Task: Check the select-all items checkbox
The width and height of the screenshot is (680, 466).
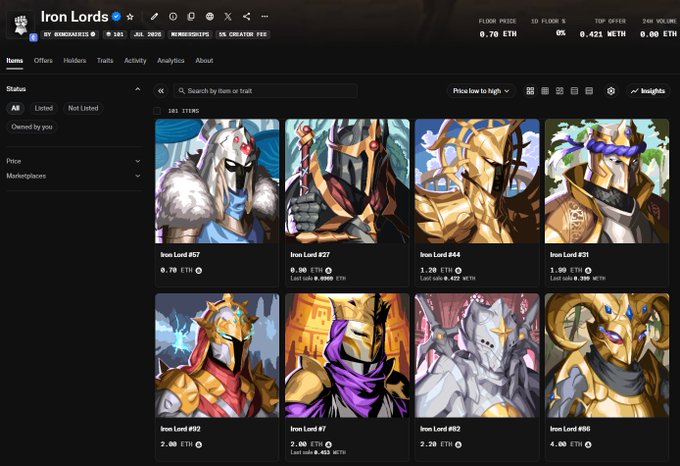Action: [x=157, y=111]
